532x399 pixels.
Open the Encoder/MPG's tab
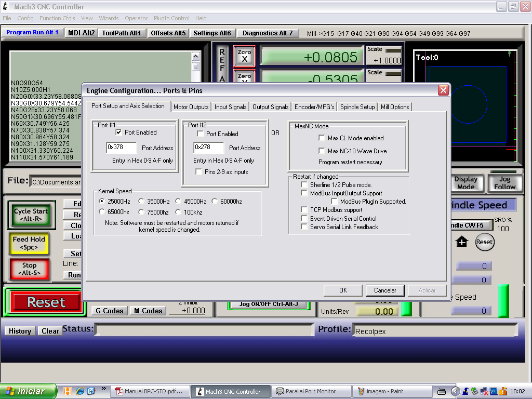tap(314, 107)
